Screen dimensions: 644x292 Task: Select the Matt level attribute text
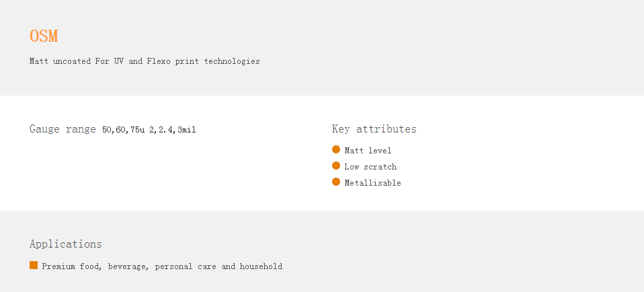(x=368, y=151)
